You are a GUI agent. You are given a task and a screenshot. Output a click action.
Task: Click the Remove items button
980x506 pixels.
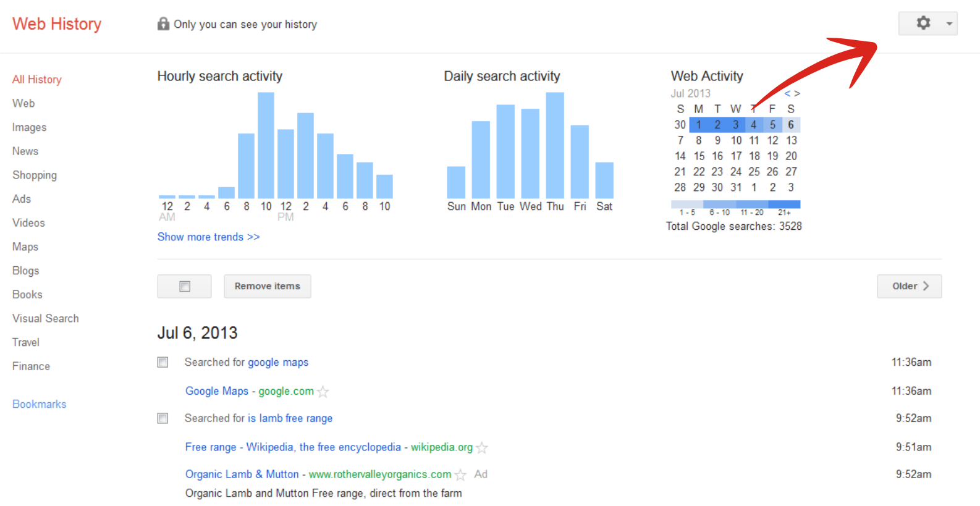(267, 287)
